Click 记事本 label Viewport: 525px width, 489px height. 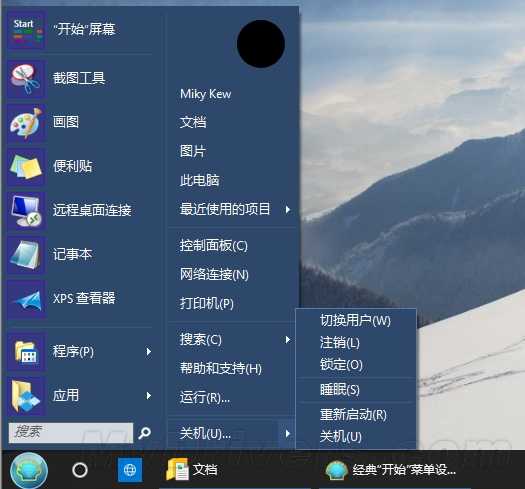coord(72,254)
